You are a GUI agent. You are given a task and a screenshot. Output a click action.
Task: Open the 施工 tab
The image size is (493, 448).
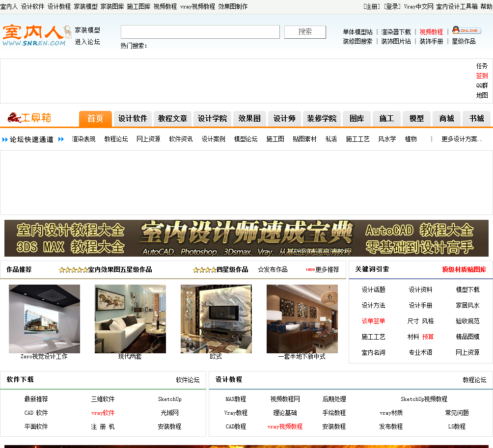386,118
